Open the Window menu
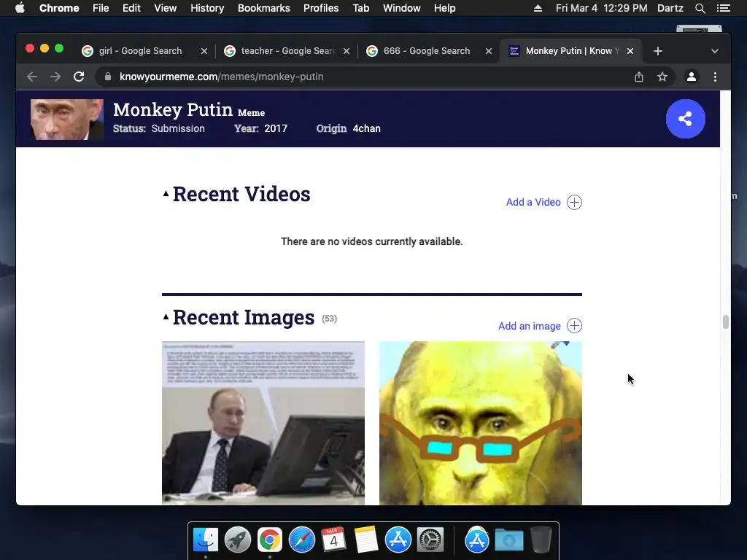 pyautogui.click(x=402, y=8)
